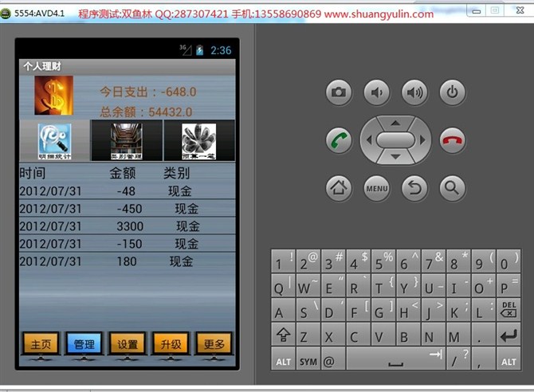
Task: Click the G key
Action: tap(383, 310)
